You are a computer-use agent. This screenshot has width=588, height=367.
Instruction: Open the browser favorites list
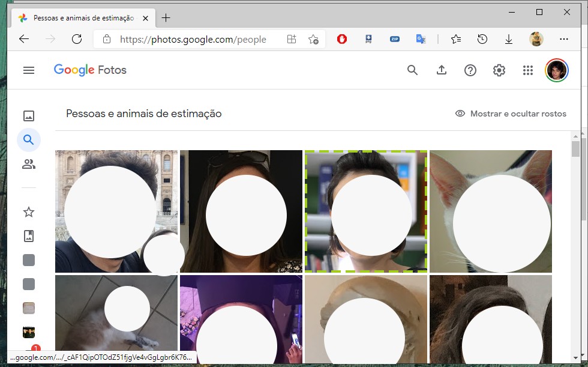pos(456,39)
